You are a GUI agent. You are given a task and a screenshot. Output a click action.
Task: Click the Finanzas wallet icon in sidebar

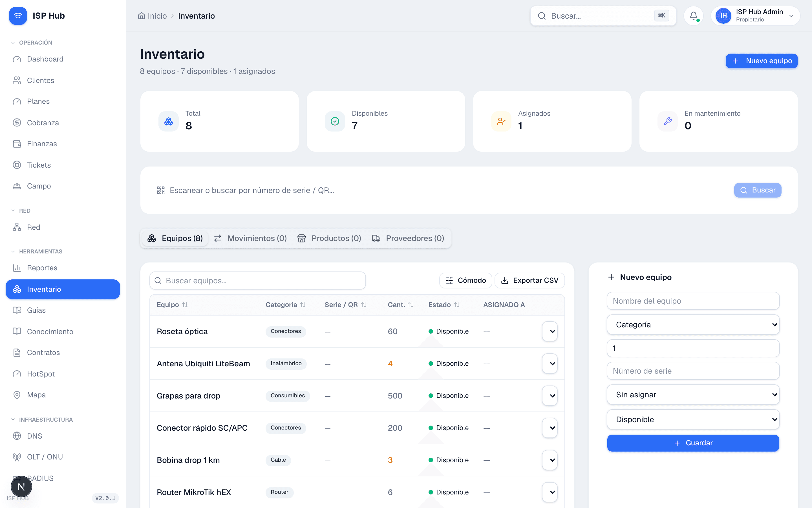pyautogui.click(x=17, y=144)
